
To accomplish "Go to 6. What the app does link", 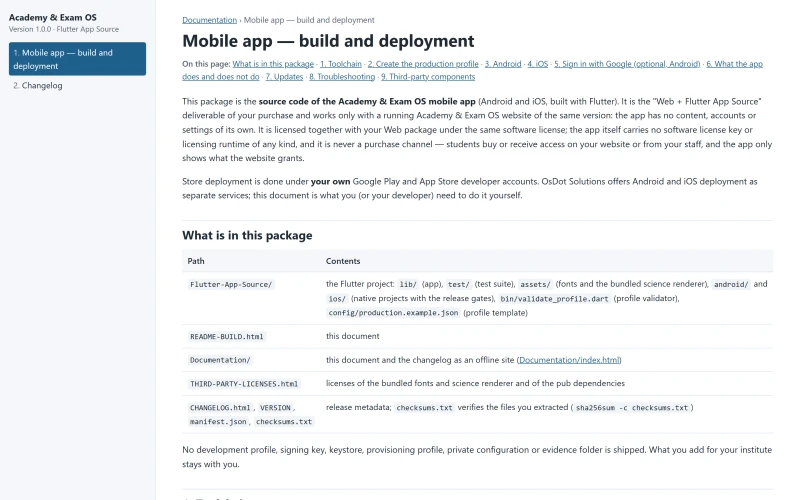I will point(734,64).
